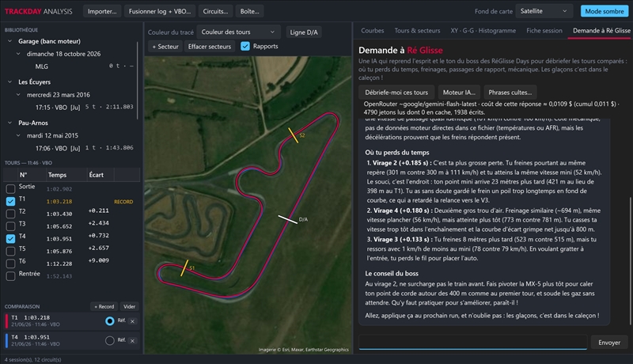The height and width of the screenshot is (364, 633).
Task: Collapse mercredi 23 mars 2016 node
Action: click(x=18, y=95)
